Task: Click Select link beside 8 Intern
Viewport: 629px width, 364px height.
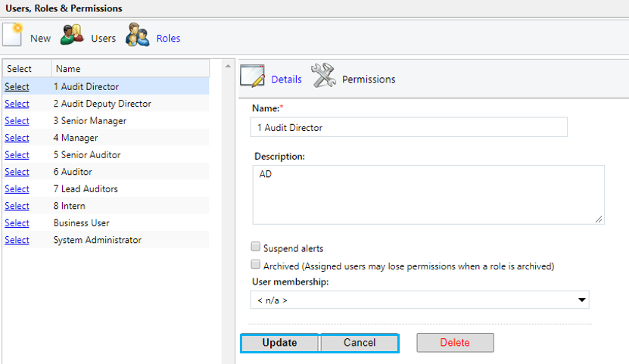Action: [17, 206]
